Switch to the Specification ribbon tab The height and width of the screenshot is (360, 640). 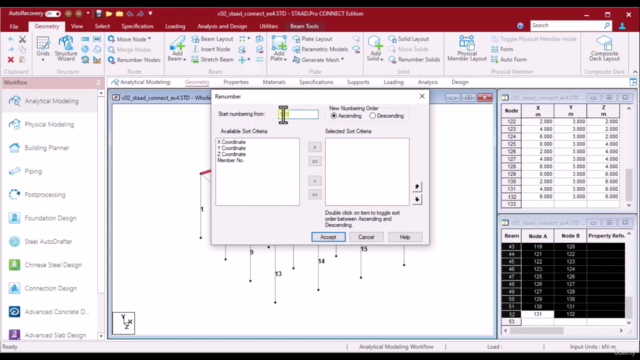[x=137, y=26]
